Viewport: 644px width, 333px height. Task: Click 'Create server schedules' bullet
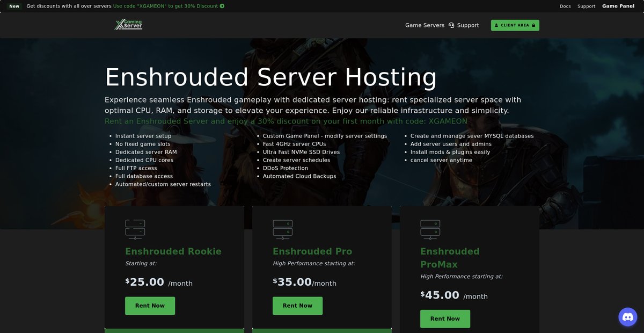click(x=296, y=160)
